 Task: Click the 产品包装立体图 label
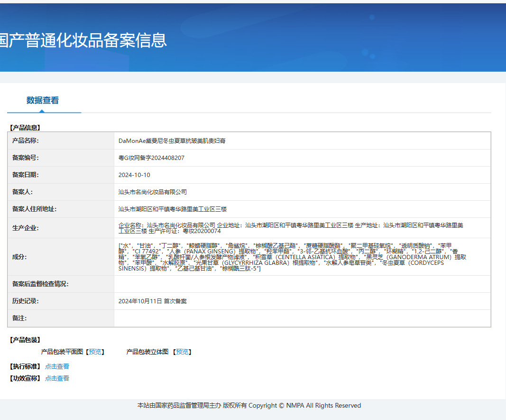click(147, 352)
